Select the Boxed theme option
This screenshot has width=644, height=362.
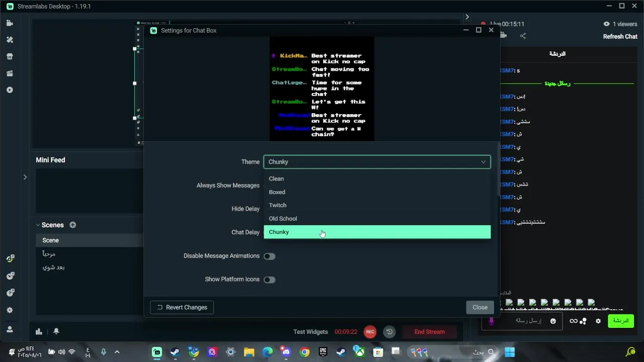coord(377,192)
